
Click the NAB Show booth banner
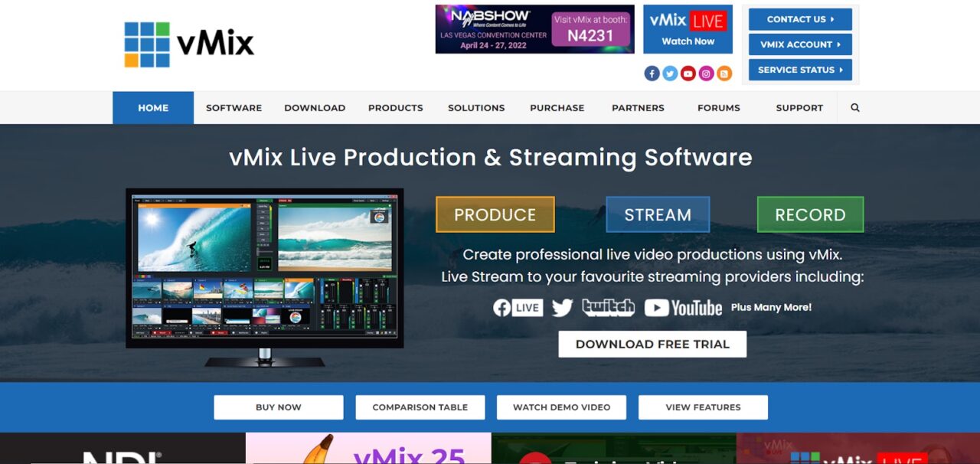[534, 29]
